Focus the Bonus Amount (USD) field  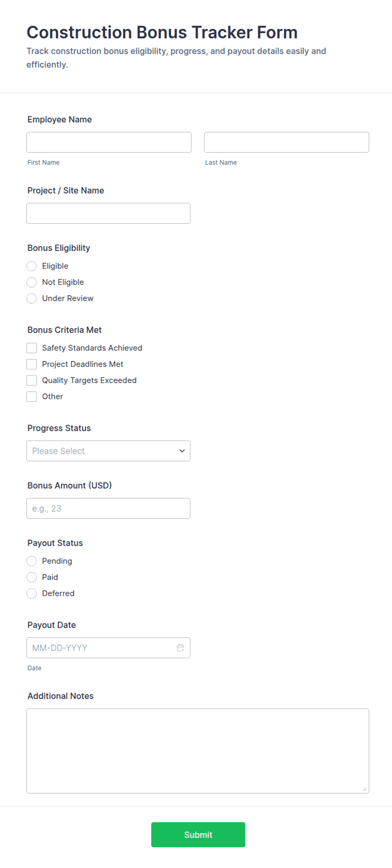tap(108, 508)
